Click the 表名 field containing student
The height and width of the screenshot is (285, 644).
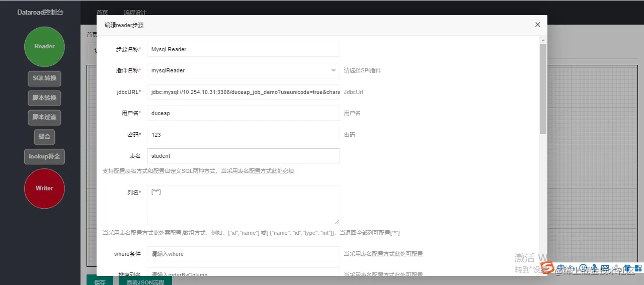244,156
